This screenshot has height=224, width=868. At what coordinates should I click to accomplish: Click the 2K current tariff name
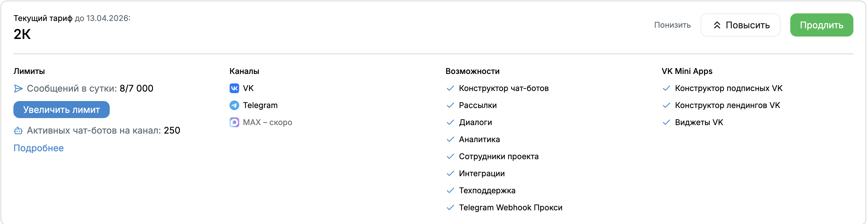(x=22, y=34)
